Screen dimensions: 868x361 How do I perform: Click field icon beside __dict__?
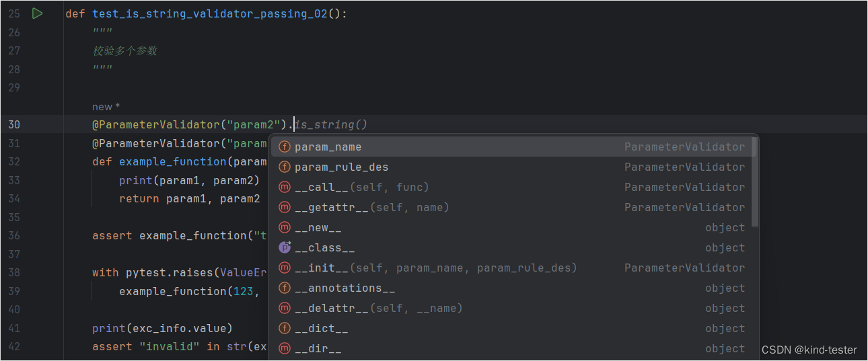pyautogui.click(x=285, y=328)
